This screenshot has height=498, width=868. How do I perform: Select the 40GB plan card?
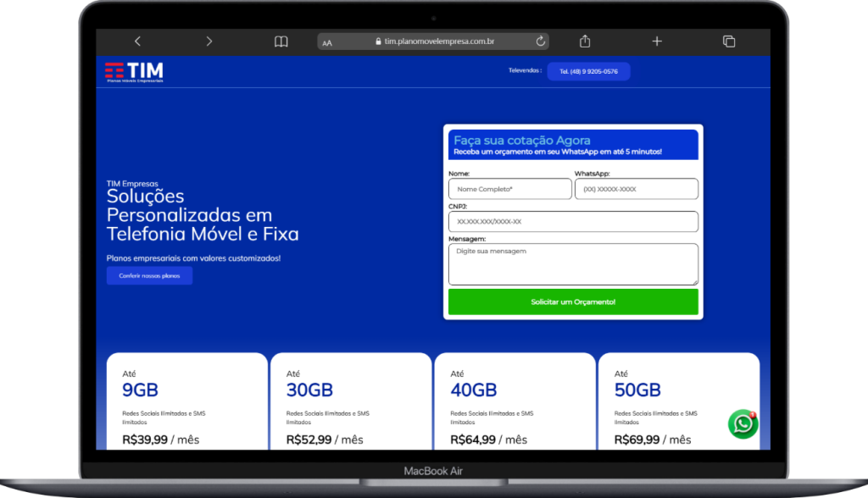point(515,402)
